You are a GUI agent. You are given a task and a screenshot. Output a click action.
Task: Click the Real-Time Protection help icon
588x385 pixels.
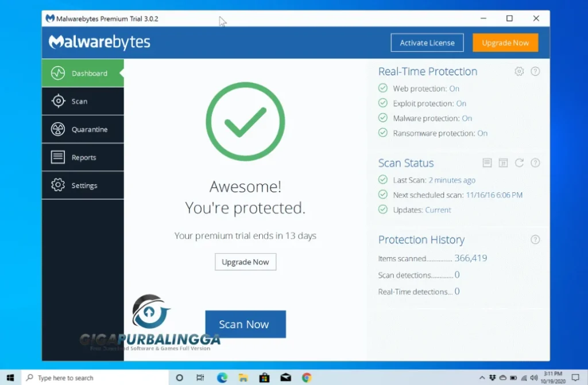click(x=535, y=71)
